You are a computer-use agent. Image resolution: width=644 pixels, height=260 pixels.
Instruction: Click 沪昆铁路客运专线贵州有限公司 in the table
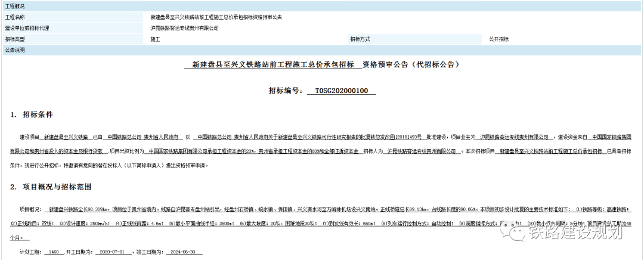click(184, 28)
